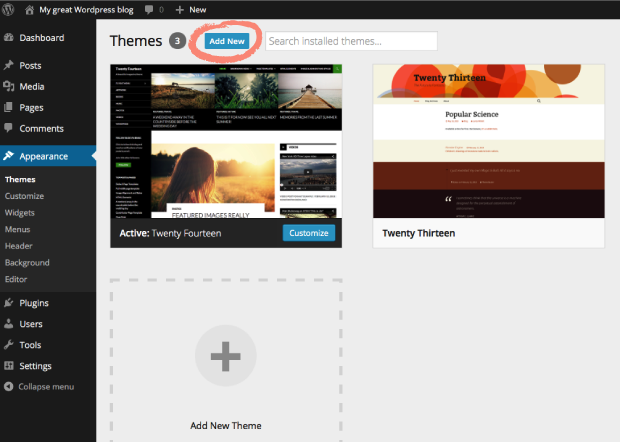This screenshot has height=442, width=620.
Task: Open Widgets under Appearance
Action: point(19,213)
